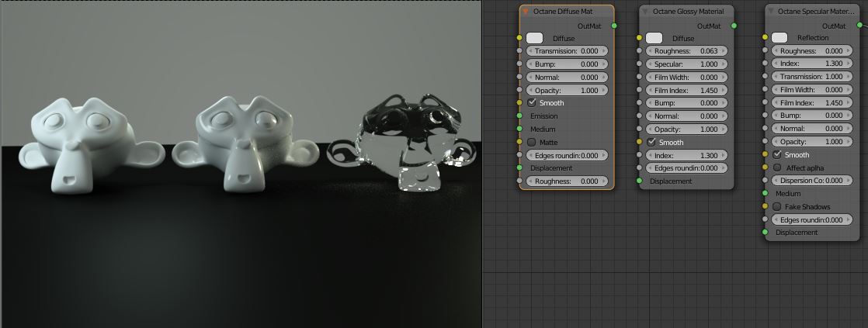Click the Dispersion Co field on Specular node
868x328 pixels.
coord(811,181)
